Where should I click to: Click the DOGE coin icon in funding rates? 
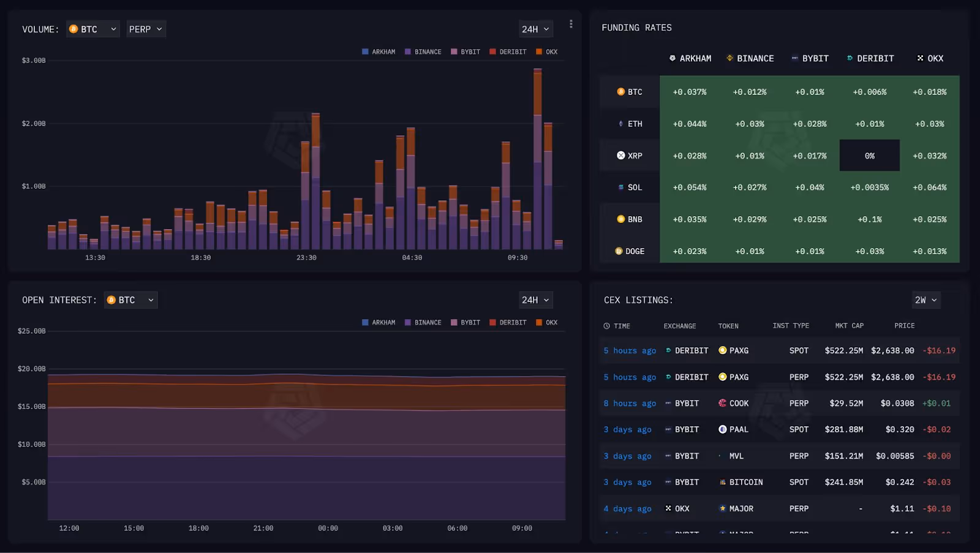tap(619, 251)
